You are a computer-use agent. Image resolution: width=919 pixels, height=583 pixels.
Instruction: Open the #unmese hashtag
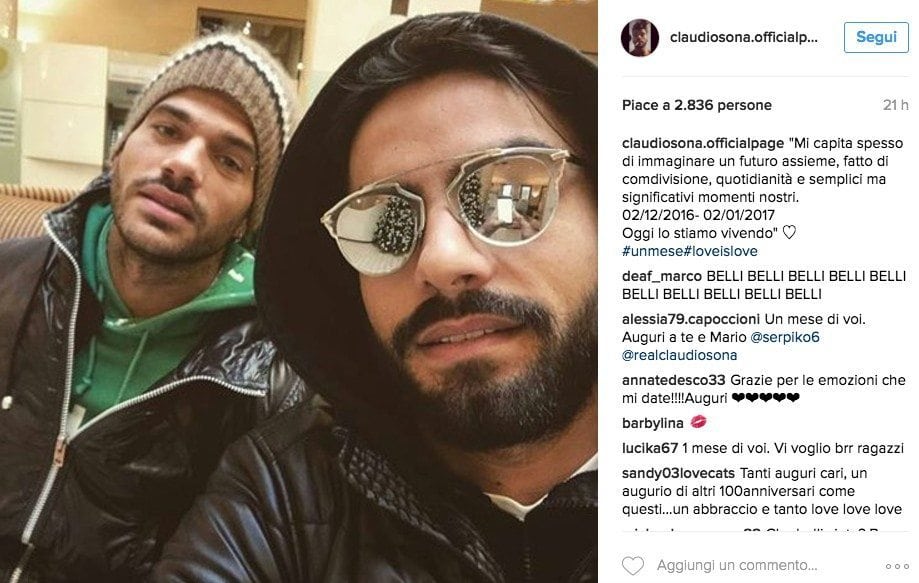click(652, 251)
